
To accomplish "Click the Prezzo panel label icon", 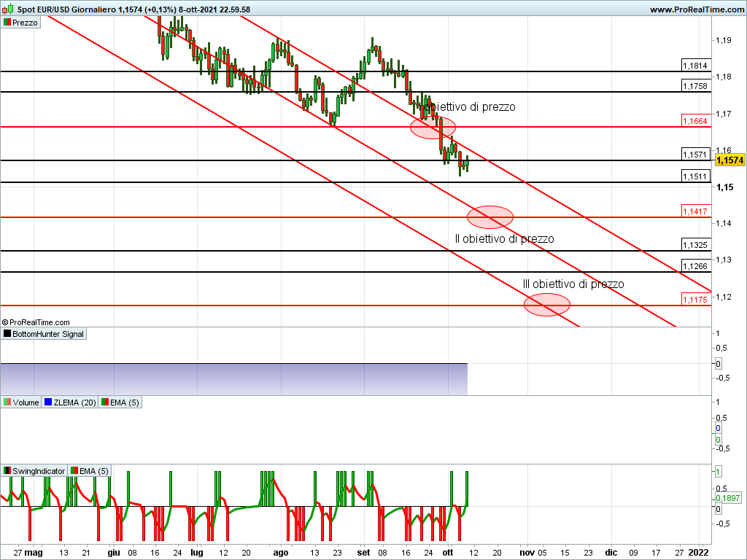I will (7, 23).
